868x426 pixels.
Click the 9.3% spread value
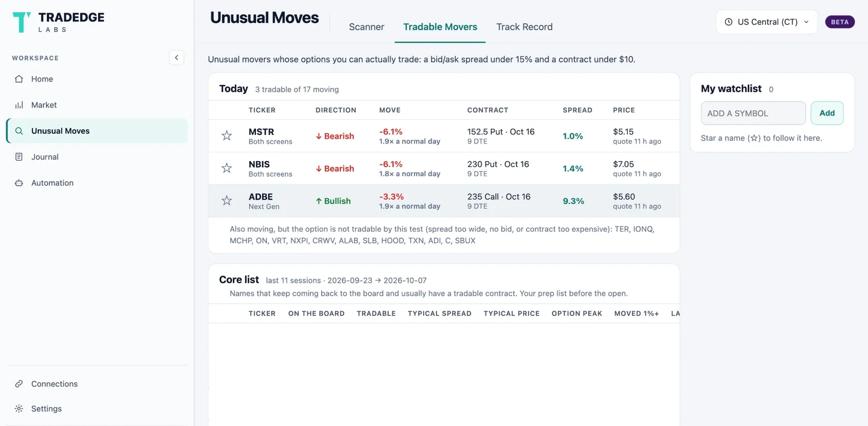point(573,201)
